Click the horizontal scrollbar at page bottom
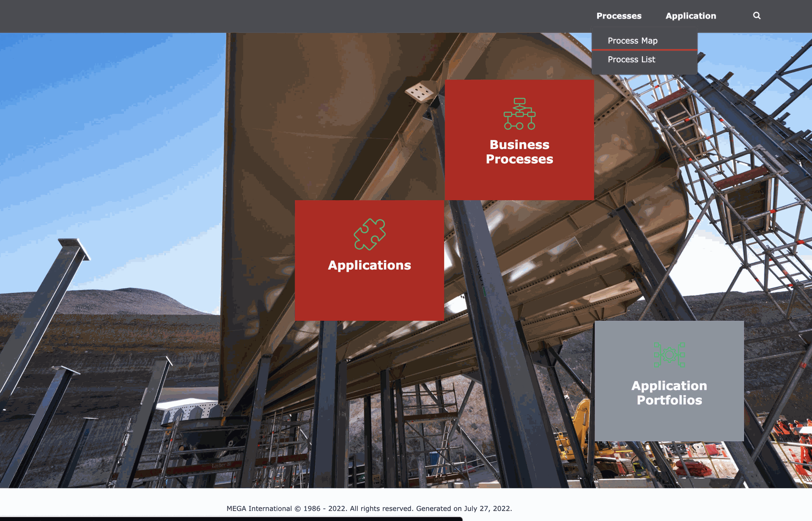812x521 pixels. point(231,519)
